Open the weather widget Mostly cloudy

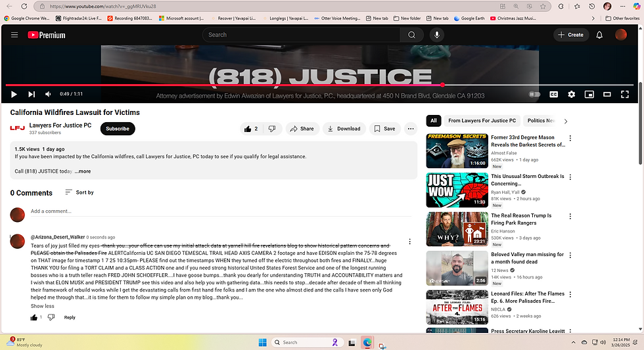[25, 342]
